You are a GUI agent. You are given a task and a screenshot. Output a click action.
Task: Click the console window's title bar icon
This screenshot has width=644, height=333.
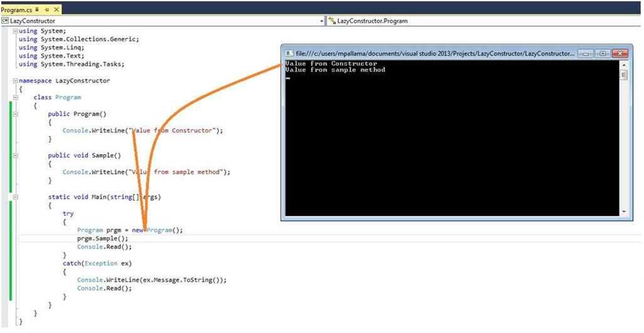(289, 53)
